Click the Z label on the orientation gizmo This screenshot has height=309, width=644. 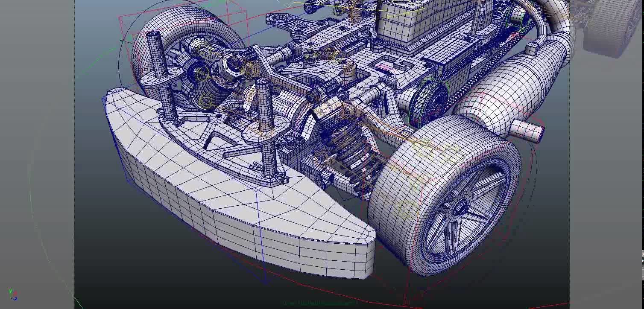(16, 299)
